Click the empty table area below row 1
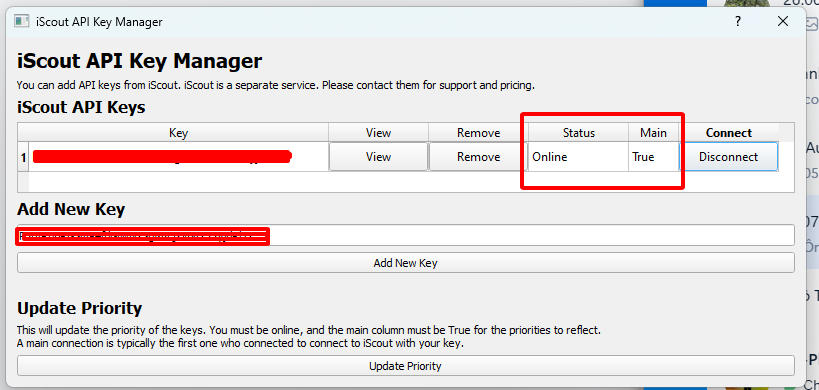Viewport: 819px width, 390px height. coord(405,182)
